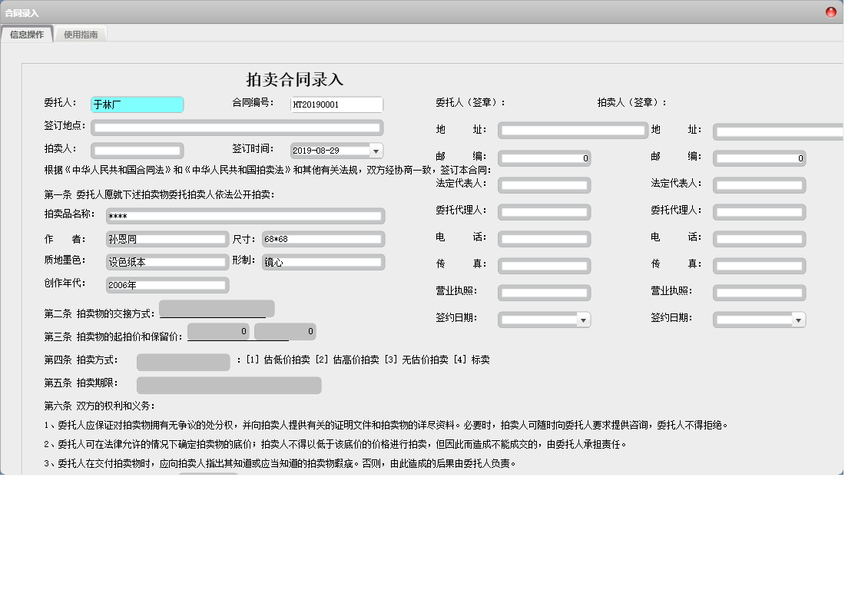Click the 委托人 邮编 field showing 0
Viewport: 868px width, 610px height.
pyautogui.click(x=544, y=158)
